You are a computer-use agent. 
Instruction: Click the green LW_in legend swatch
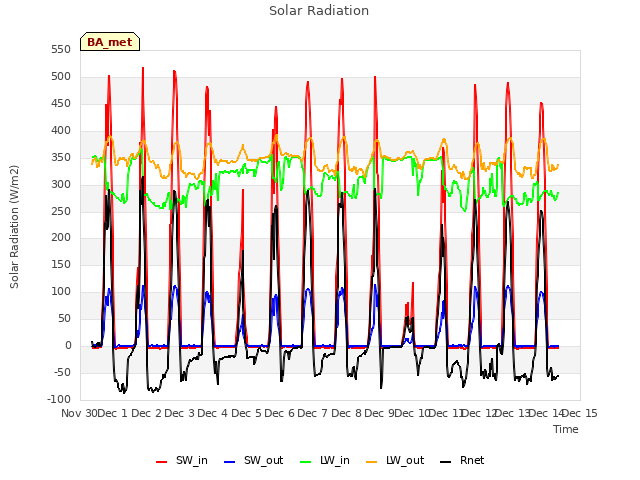click(306, 462)
